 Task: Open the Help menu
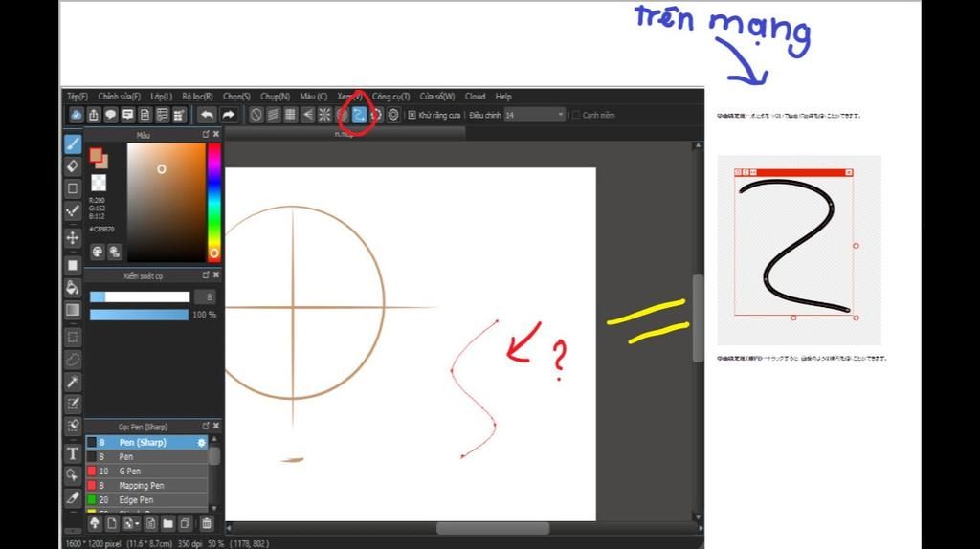(503, 97)
